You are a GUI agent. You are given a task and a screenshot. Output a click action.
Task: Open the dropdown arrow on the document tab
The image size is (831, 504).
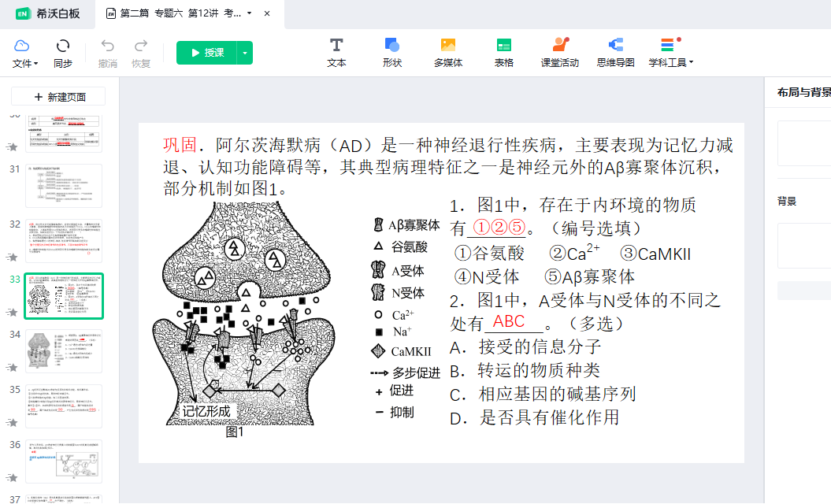point(249,13)
